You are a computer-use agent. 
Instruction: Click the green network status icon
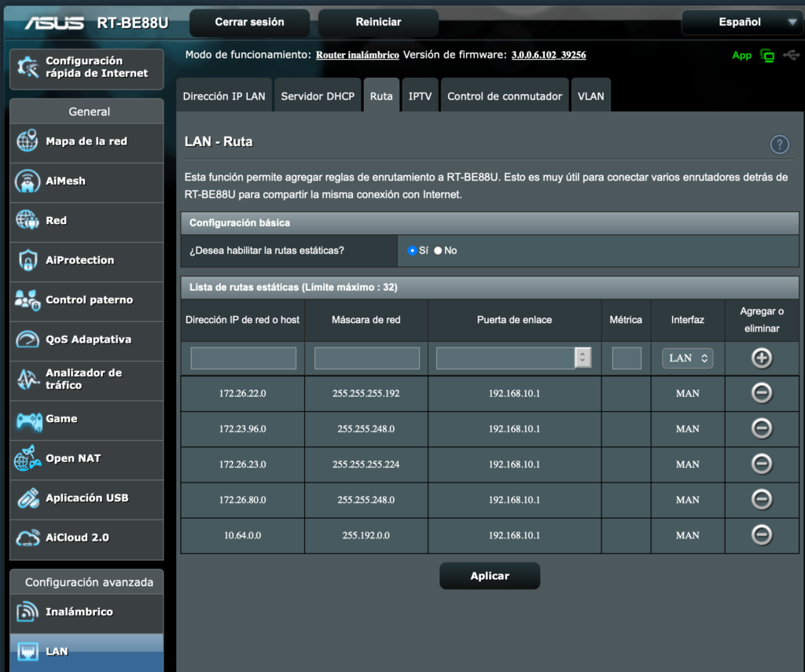(767, 56)
